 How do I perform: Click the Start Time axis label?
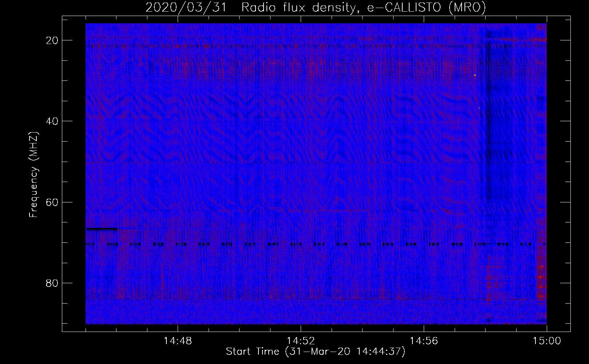point(316,352)
